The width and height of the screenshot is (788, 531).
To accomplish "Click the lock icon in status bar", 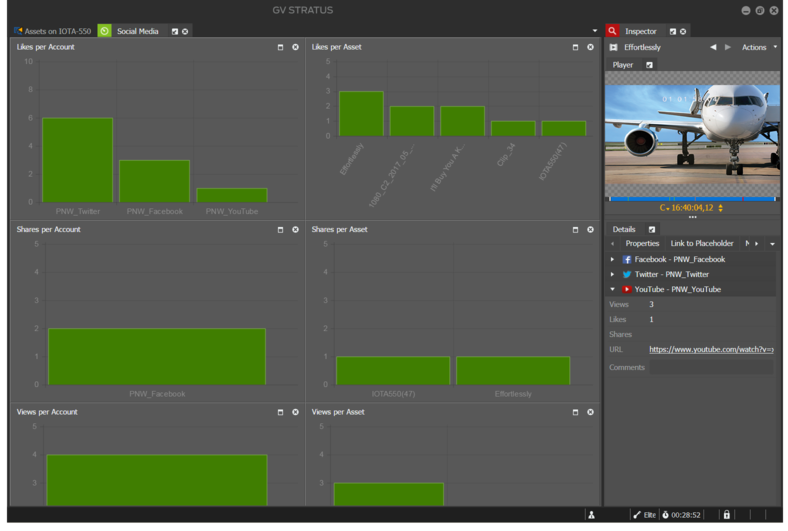I will point(726,515).
